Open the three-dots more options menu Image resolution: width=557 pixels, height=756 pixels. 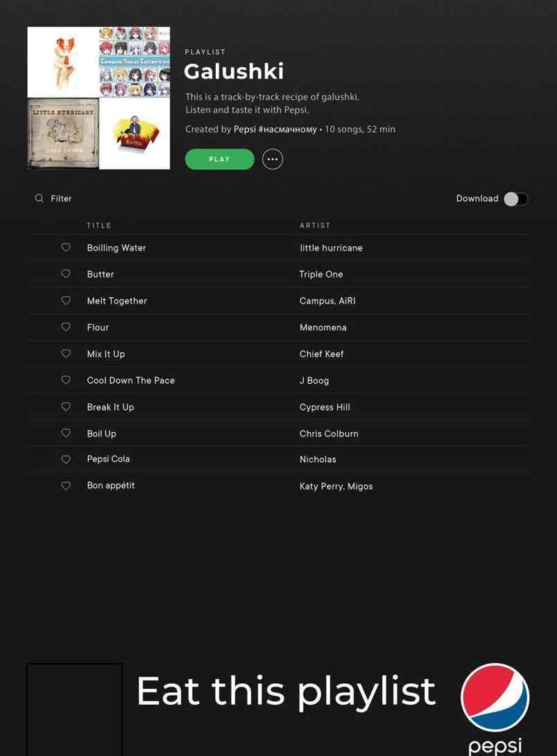(x=273, y=159)
